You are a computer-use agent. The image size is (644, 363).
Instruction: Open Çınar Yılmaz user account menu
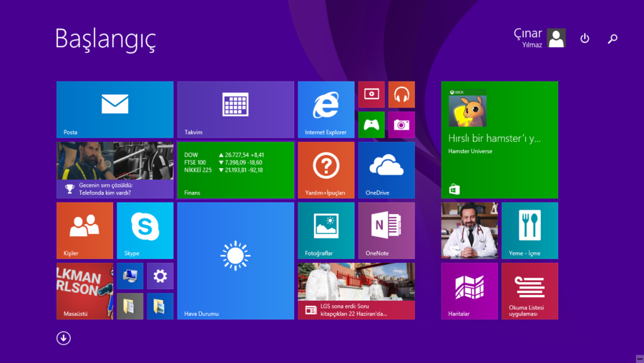[x=540, y=39]
